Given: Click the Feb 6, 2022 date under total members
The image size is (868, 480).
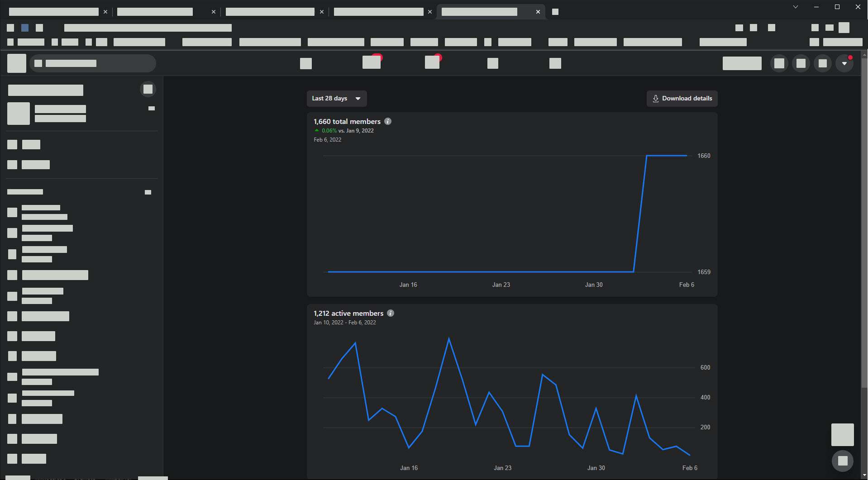Looking at the screenshot, I should pyautogui.click(x=328, y=140).
